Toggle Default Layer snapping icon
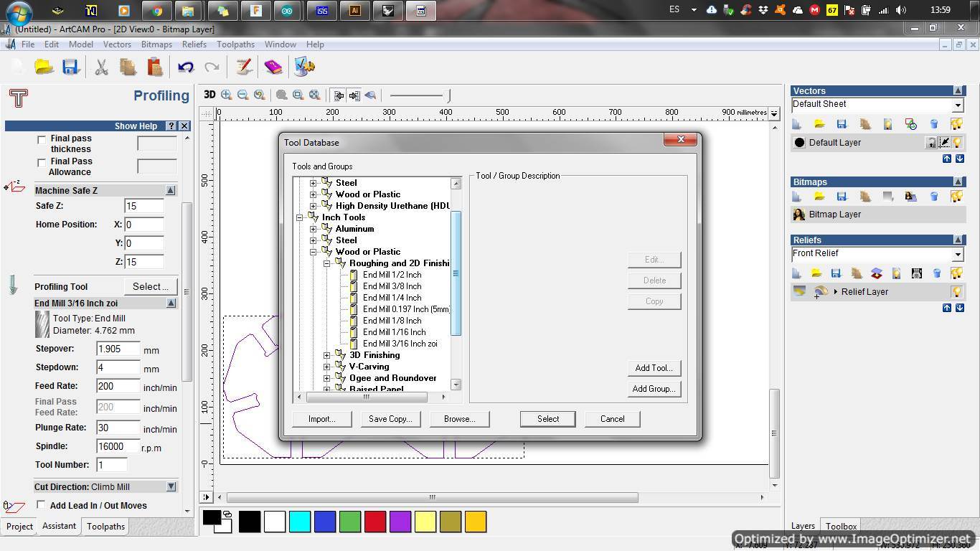Viewport: 980px width, 551px height. tap(944, 143)
